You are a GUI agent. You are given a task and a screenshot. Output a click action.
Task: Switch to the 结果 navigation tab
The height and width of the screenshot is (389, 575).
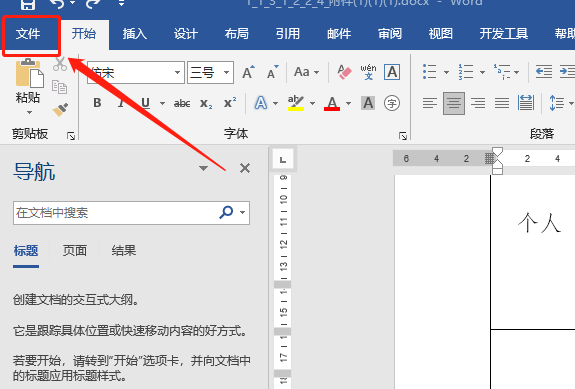point(124,251)
